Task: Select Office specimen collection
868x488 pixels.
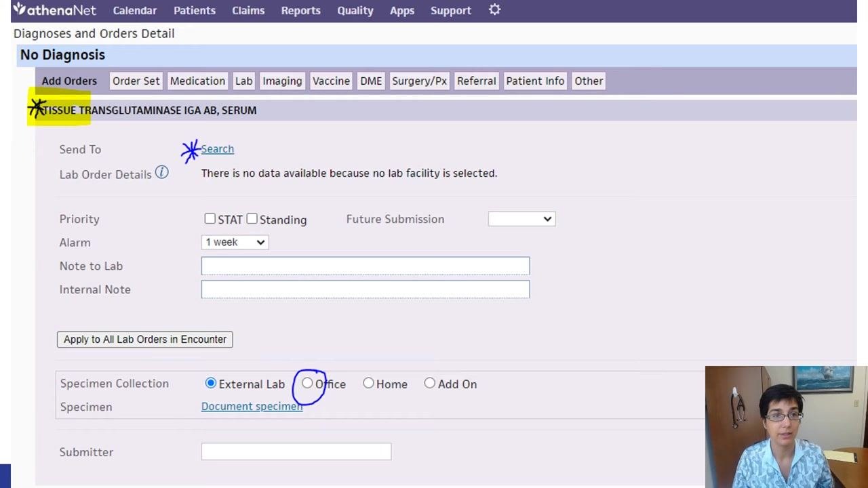Action: click(x=307, y=383)
